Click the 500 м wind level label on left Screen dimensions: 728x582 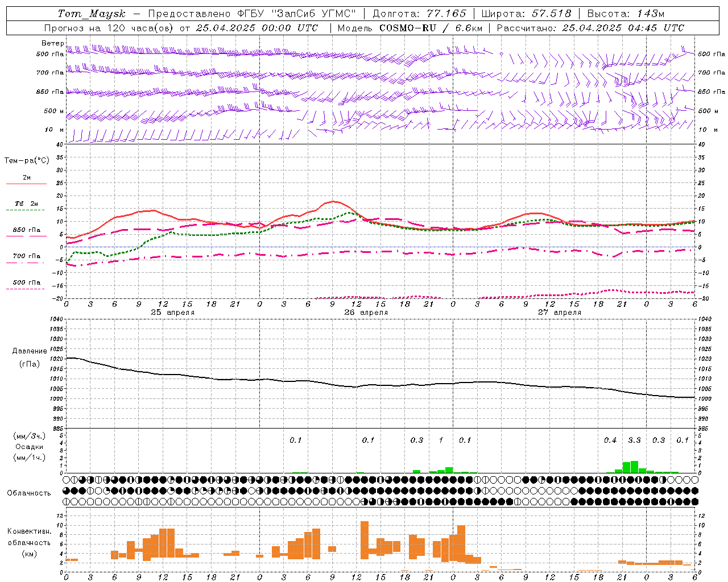tap(54, 111)
